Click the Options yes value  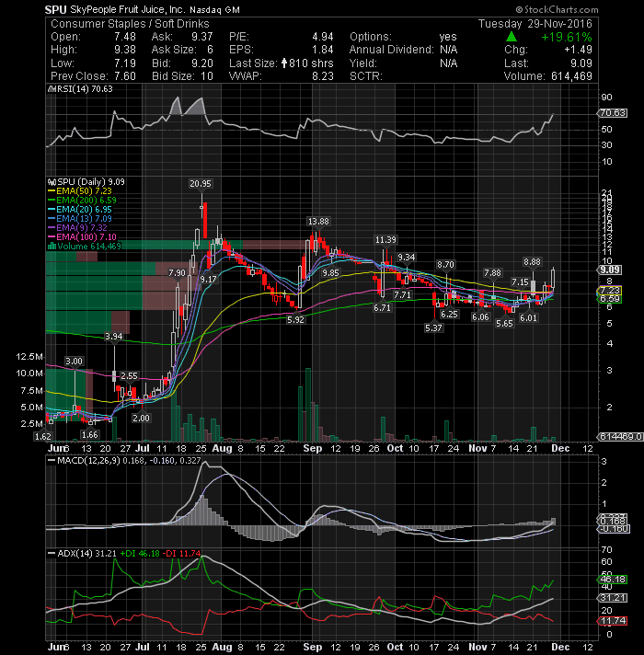[x=448, y=37]
